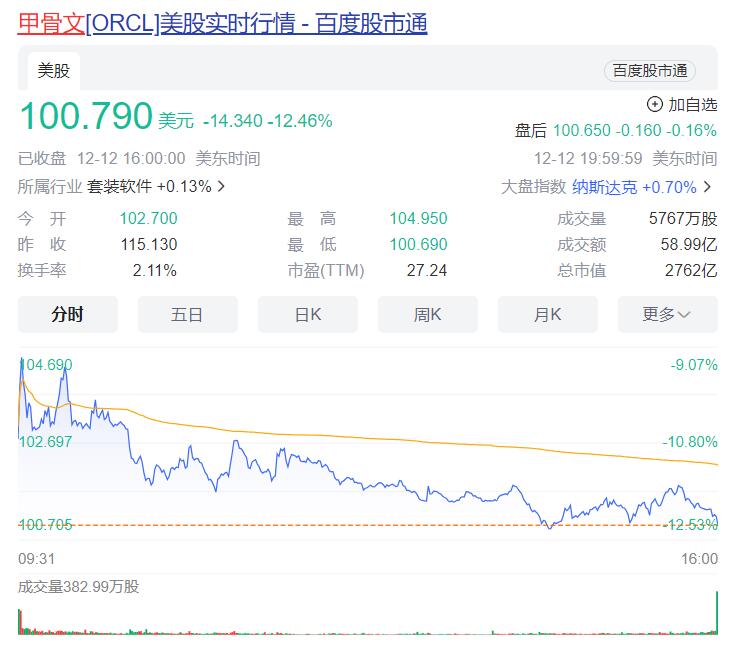Click the plus circle icon beside 加自选
Image resolution: width=744 pixels, height=648 pixels.
click(x=654, y=104)
